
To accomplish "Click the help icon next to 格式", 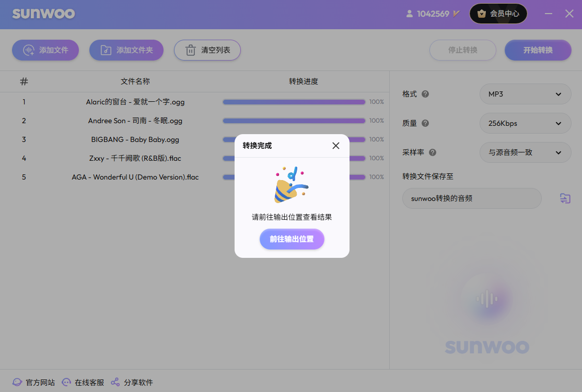I will [x=425, y=94].
